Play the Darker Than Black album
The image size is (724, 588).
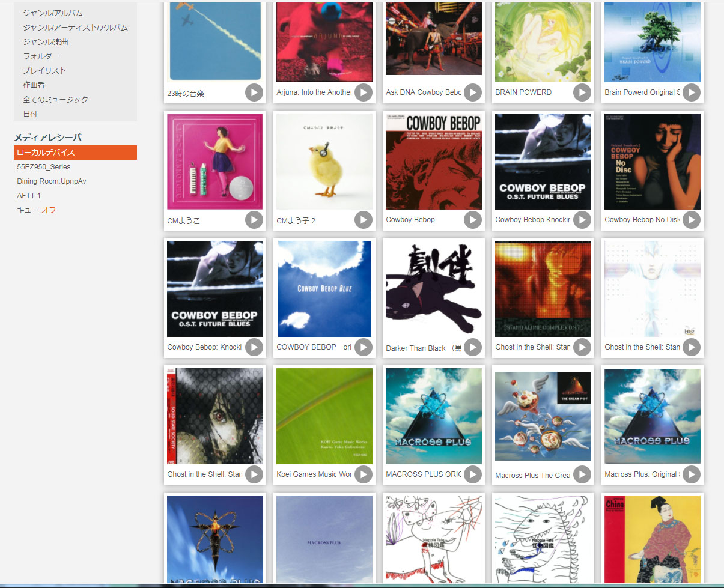pos(473,347)
